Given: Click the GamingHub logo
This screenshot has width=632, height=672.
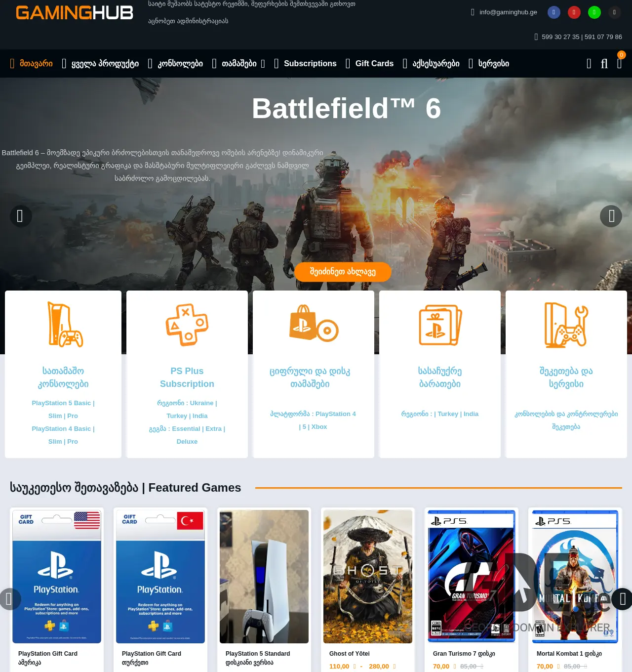Looking at the screenshot, I should [x=74, y=13].
